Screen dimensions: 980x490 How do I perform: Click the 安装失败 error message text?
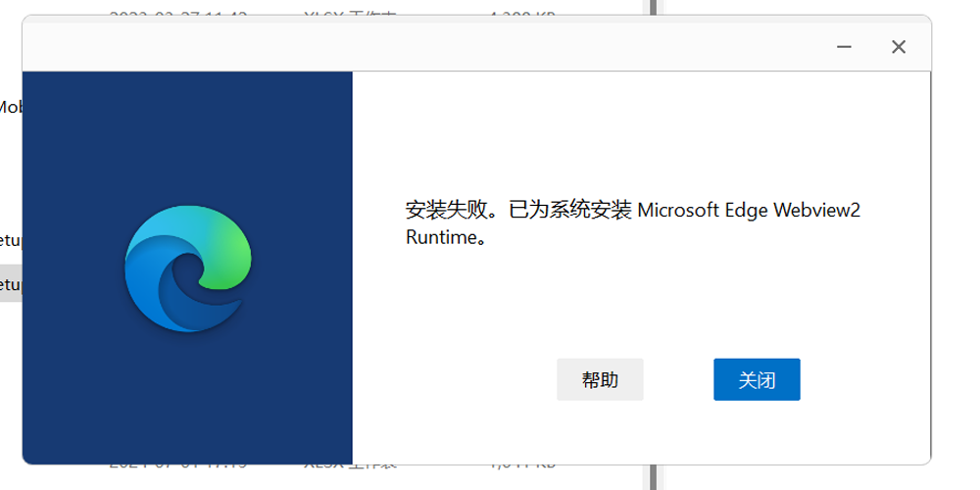(x=632, y=223)
